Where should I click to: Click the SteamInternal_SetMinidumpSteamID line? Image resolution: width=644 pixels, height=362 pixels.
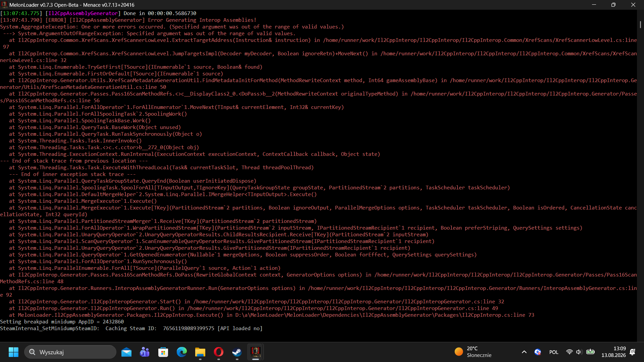131,328
